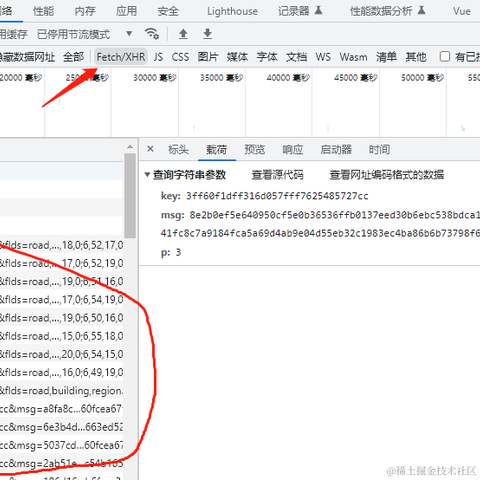Viewport: 480px width, 480px height.
Task: Open the 预览 details tab
Action: coord(255,149)
